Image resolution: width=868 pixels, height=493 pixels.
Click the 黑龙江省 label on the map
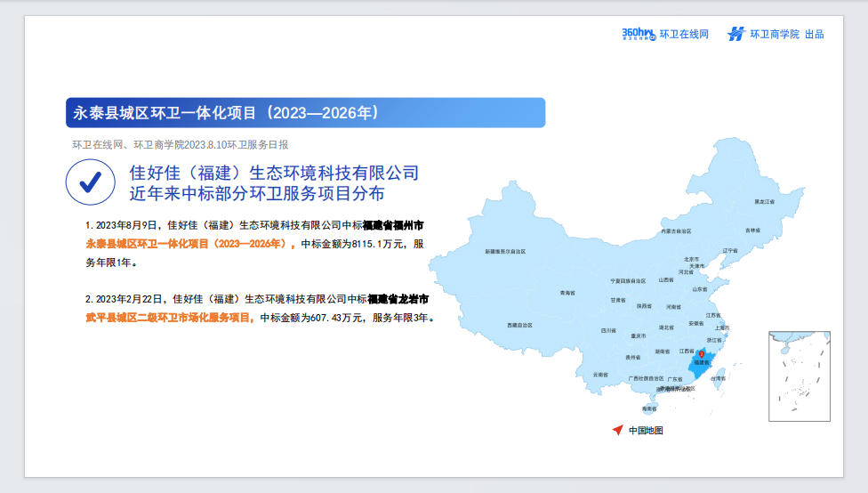pyautogui.click(x=765, y=202)
